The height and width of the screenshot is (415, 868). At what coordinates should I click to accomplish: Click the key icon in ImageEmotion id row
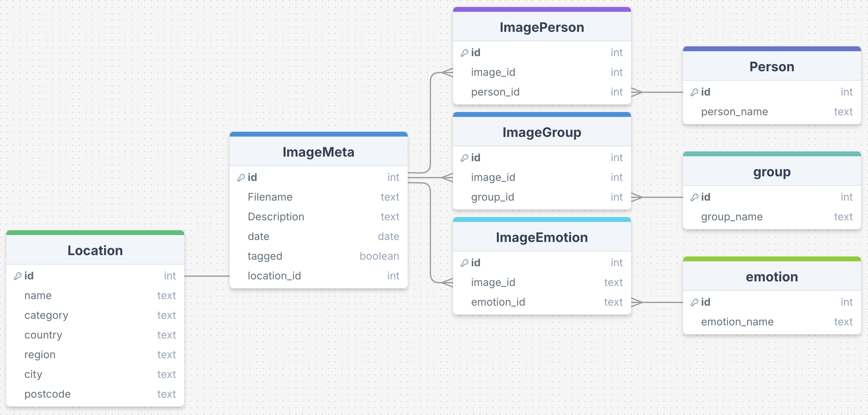click(464, 263)
